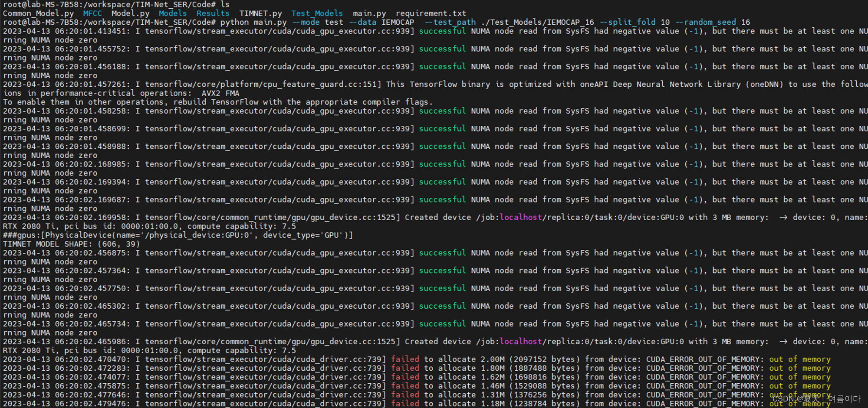Select the Models directory name
The image size is (868, 408).
tap(173, 13)
